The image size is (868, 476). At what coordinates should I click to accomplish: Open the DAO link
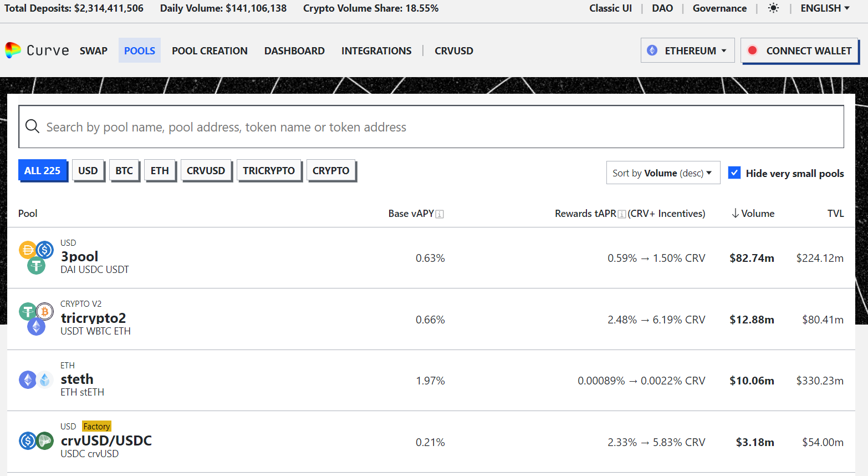(x=662, y=8)
